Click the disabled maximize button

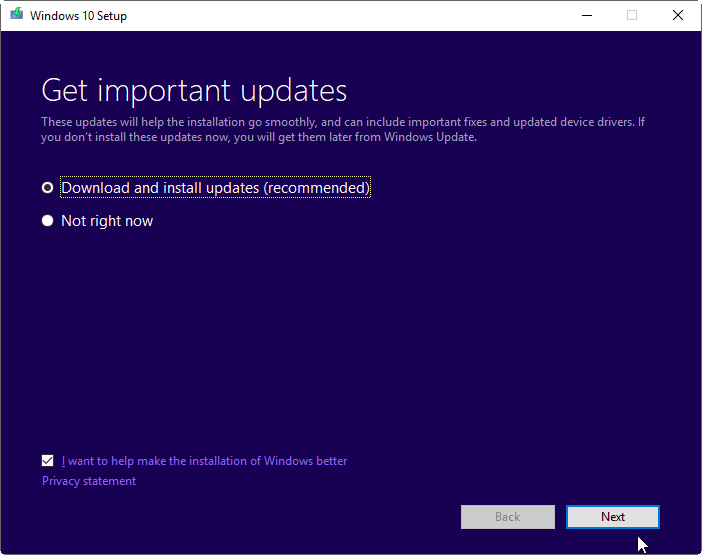point(632,16)
